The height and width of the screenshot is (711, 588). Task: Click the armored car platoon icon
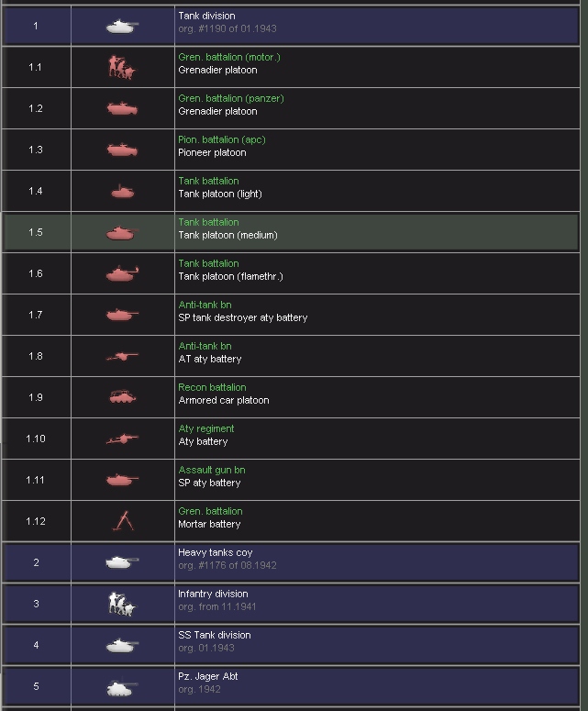[122, 397]
